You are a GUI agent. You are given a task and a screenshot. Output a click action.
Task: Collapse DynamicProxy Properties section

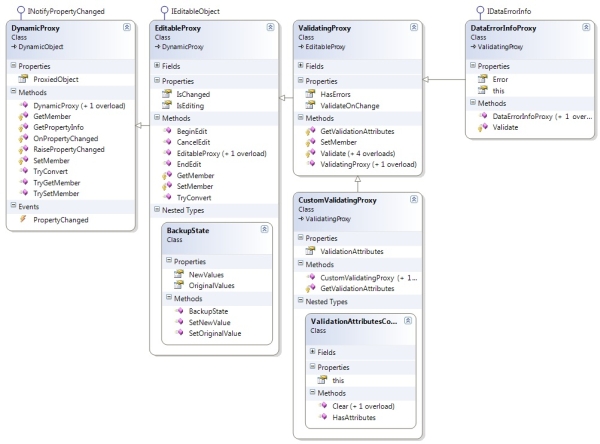tap(13, 65)
